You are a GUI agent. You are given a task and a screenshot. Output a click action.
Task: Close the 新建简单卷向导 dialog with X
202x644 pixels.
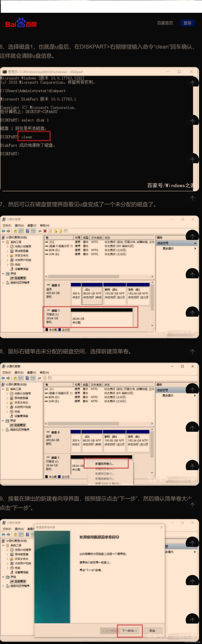[161, 527]
